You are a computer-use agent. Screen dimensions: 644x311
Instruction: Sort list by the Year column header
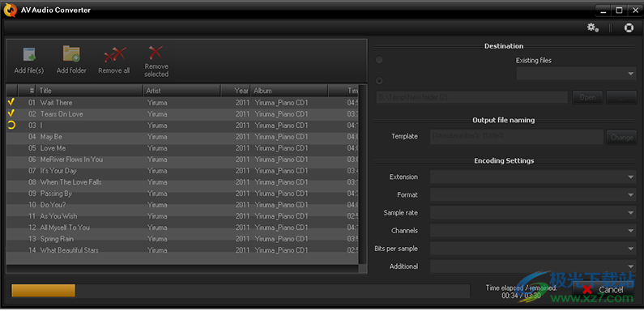tap(236, 91)
